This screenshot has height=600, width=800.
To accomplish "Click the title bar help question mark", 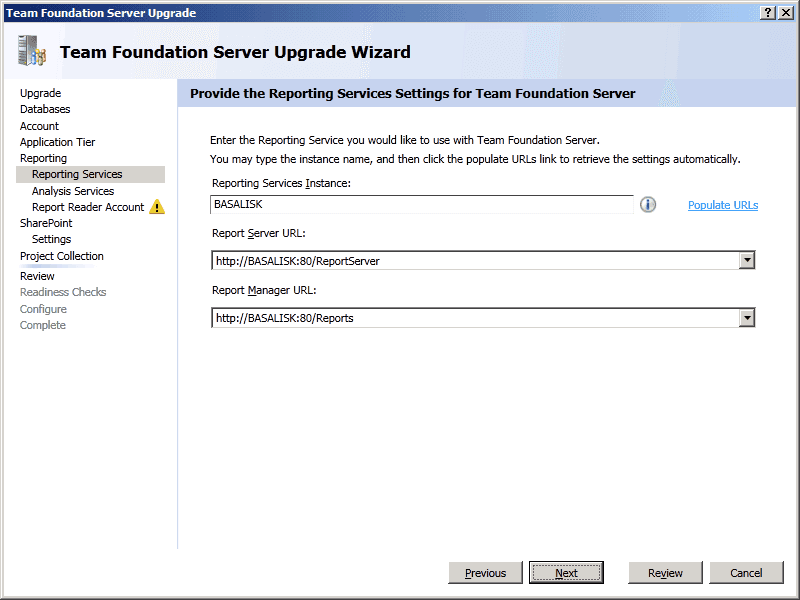I will point(768,12).
